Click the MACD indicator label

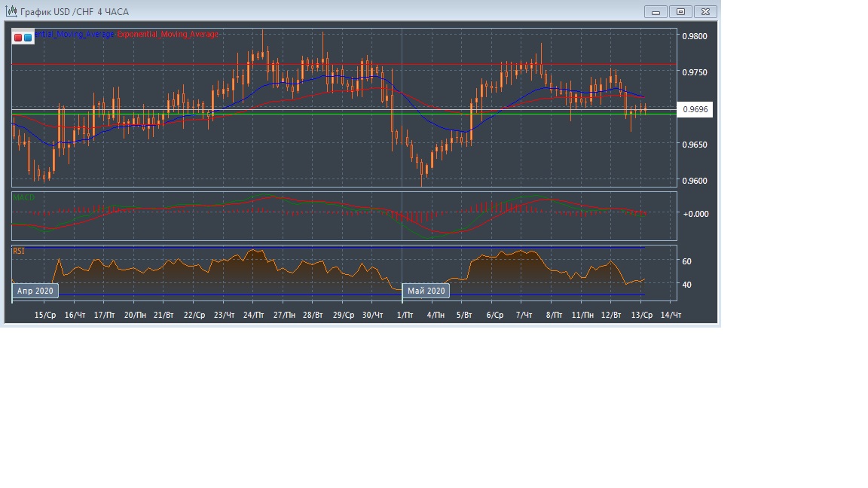point(23,198)
